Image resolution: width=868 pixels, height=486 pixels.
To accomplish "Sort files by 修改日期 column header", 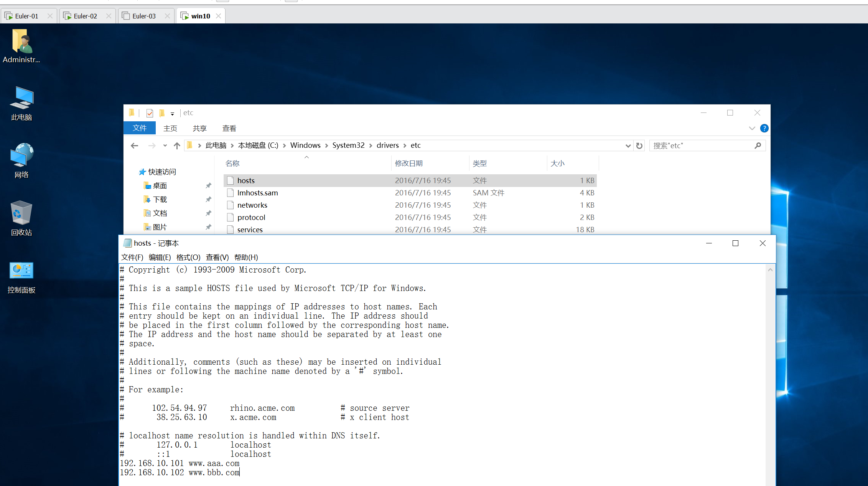I will 409,163.
